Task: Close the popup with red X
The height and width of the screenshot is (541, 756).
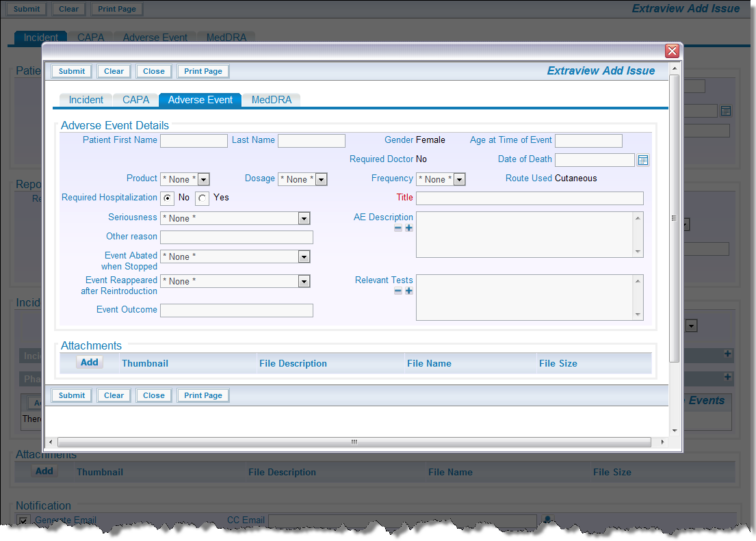Action: click(x=672, y=51)
